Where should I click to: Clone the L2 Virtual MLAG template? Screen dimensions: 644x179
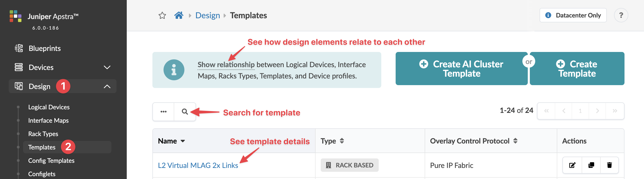[x=591, y=165]
